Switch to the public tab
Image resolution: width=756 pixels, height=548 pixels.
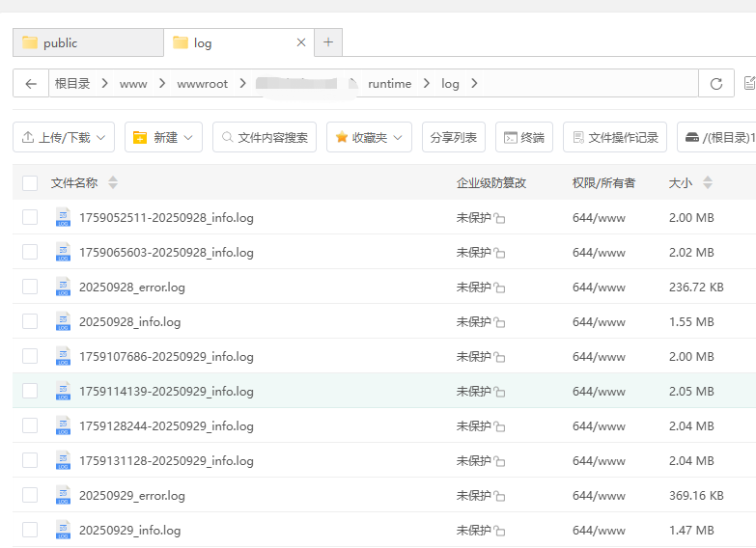[x=87, y=42]
